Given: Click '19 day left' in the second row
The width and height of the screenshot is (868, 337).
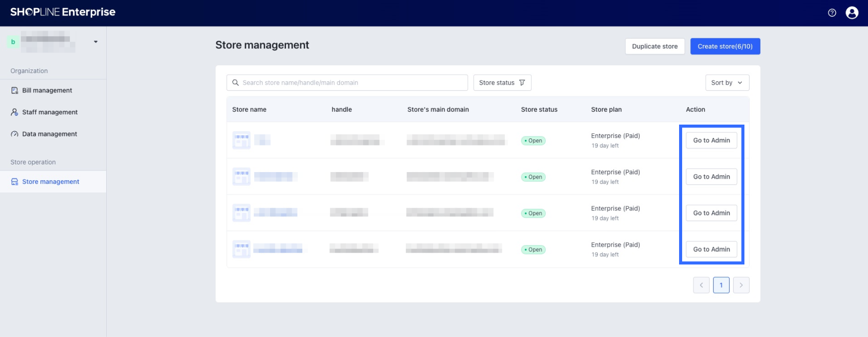Looking at the screenshot, I should 605,182.
